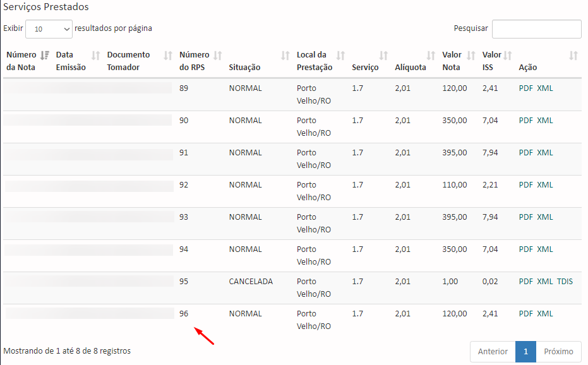Open XML for RPS 92

click(545, 185)
